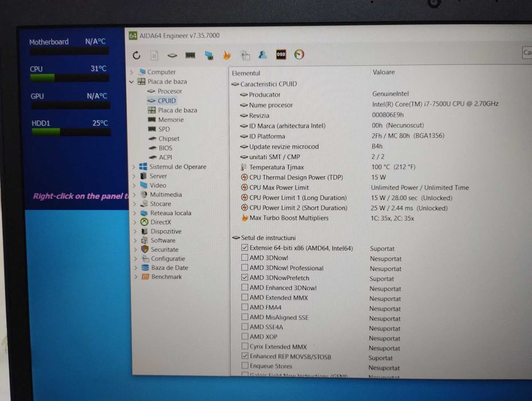Select the ACPI tree item
This screenshot has height=401, width=532.
click(x=165, y=157)
